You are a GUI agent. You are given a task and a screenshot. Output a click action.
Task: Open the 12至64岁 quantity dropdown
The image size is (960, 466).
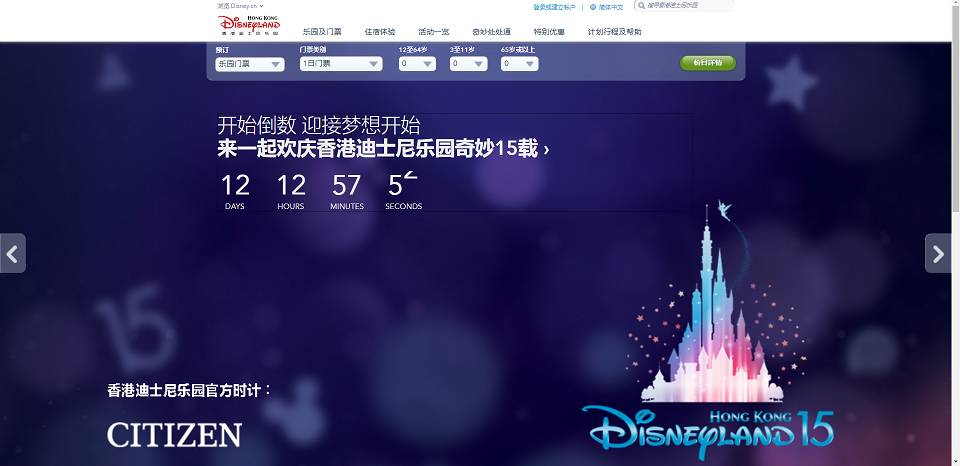pos(418,64)
